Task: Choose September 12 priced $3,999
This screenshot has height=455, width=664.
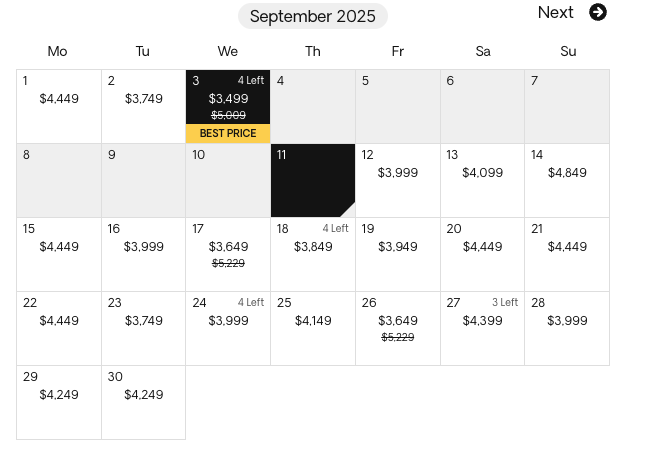Action: pyautogui.click(x=398, y=180)
